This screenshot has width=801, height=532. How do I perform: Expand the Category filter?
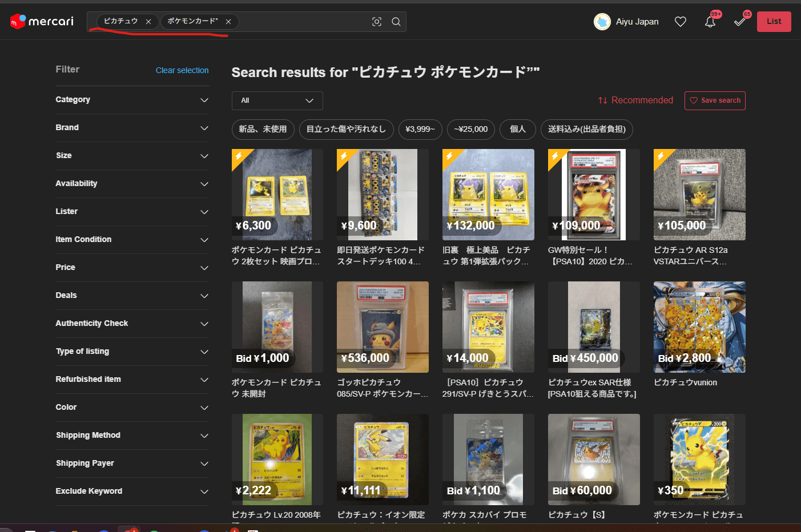tap(132, 100)
